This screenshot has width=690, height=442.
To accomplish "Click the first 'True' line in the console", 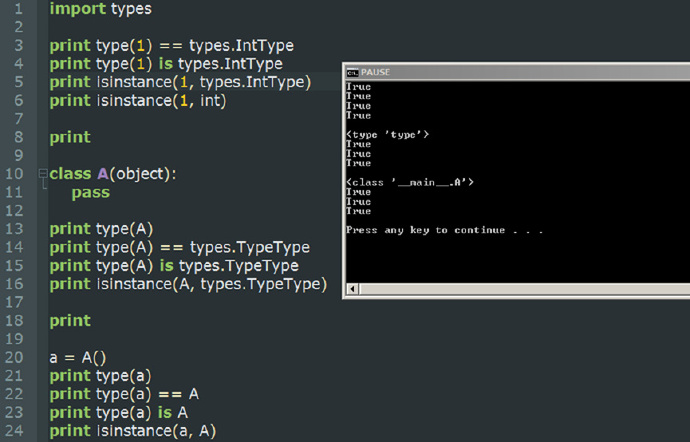I will [x=359, y=87].
